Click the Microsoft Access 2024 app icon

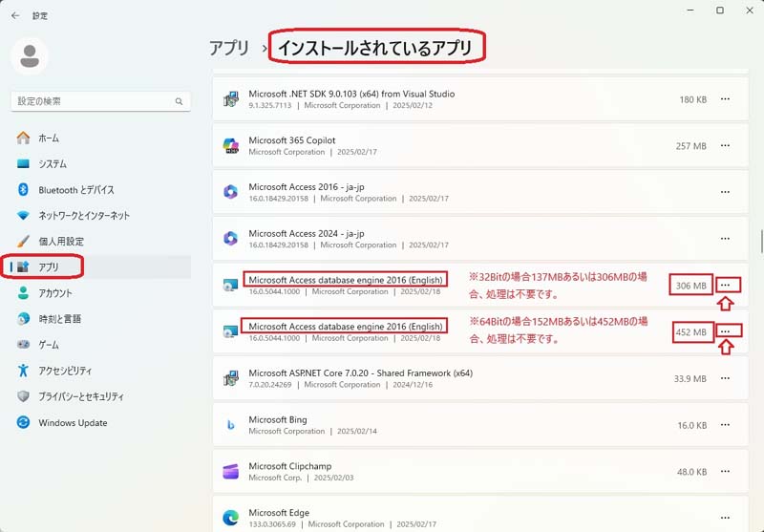pos(230,239)
